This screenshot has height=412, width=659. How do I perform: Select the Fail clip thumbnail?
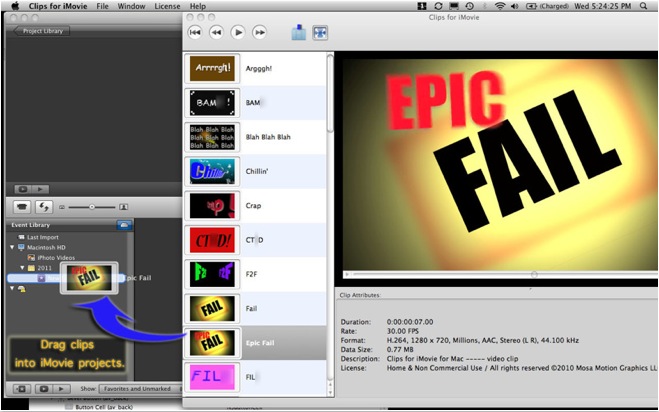[x=212, y=309]
